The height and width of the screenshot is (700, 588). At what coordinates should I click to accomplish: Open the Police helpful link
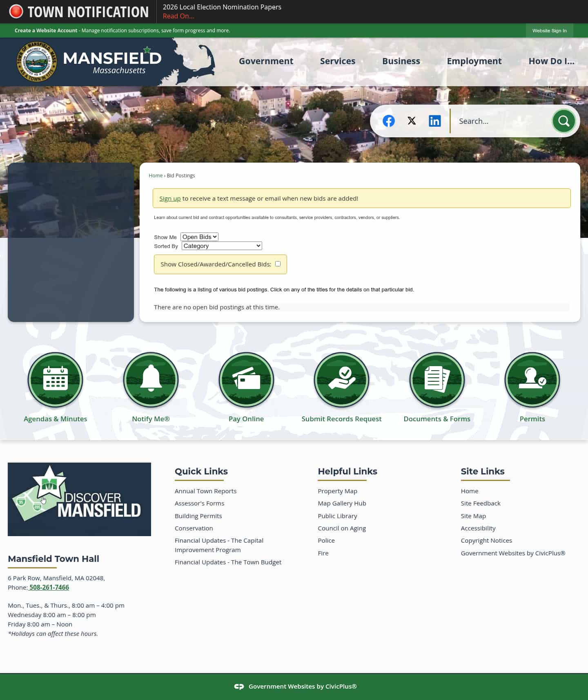click(x=326, y=541)
